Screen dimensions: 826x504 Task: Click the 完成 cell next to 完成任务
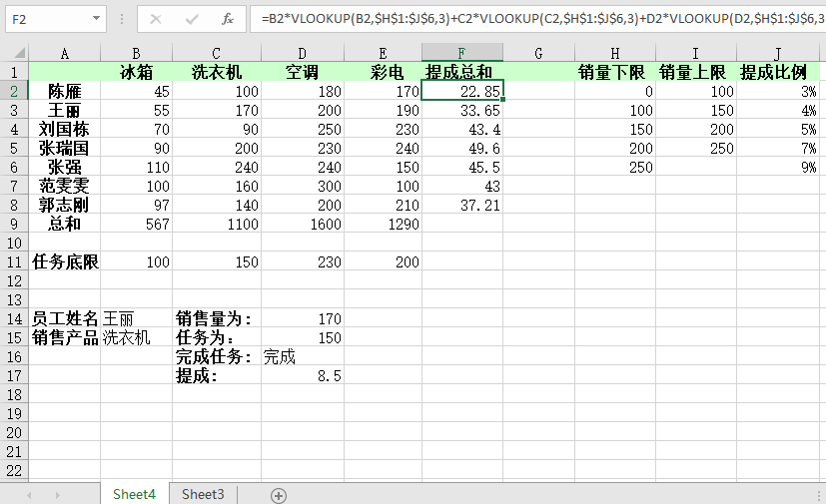coord(280,356)
